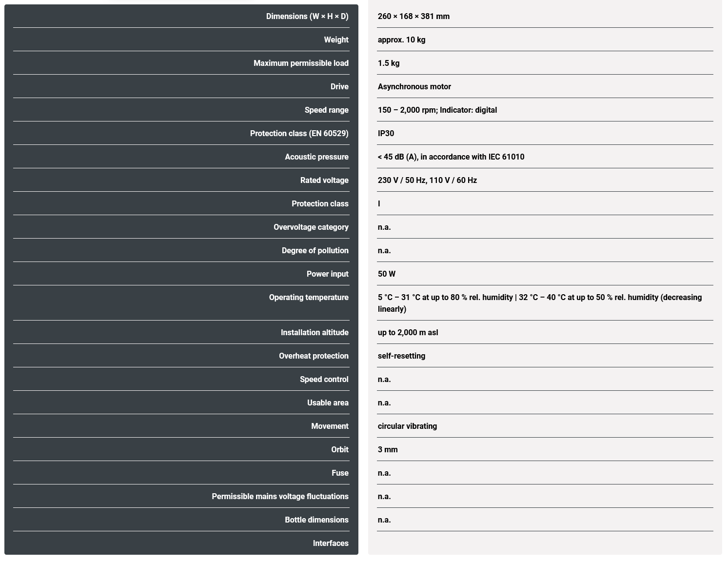Select the 50 W power input value
The width and height of the screenshot is (728, 564).
(387, 274)
